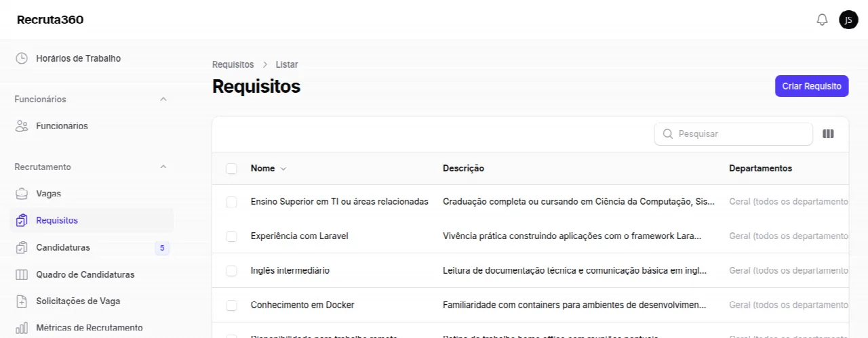Click the Requisitos clipboard icon
Viewport: 868px width, 338px height.
click(22, 220)
